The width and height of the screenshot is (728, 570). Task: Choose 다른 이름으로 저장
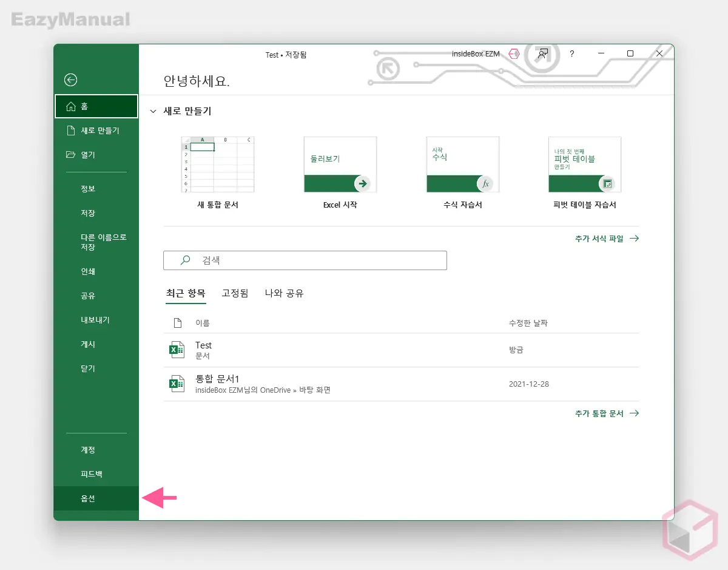[96, 242]
